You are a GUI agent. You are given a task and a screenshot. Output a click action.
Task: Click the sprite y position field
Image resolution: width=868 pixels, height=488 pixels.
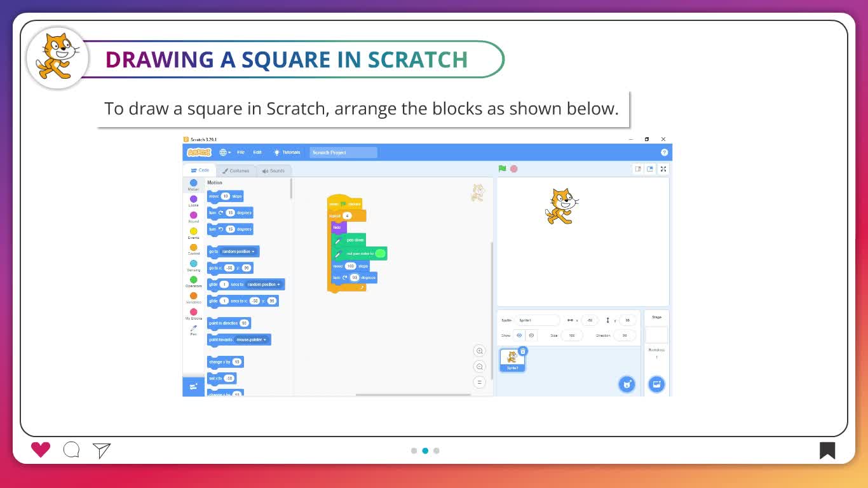point(628,320)
